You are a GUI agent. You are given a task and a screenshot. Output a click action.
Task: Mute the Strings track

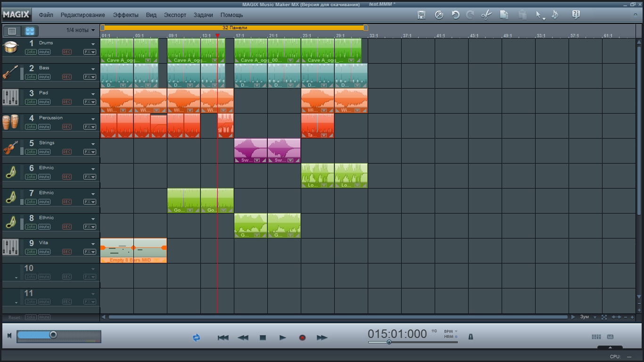tap(44, 152)
